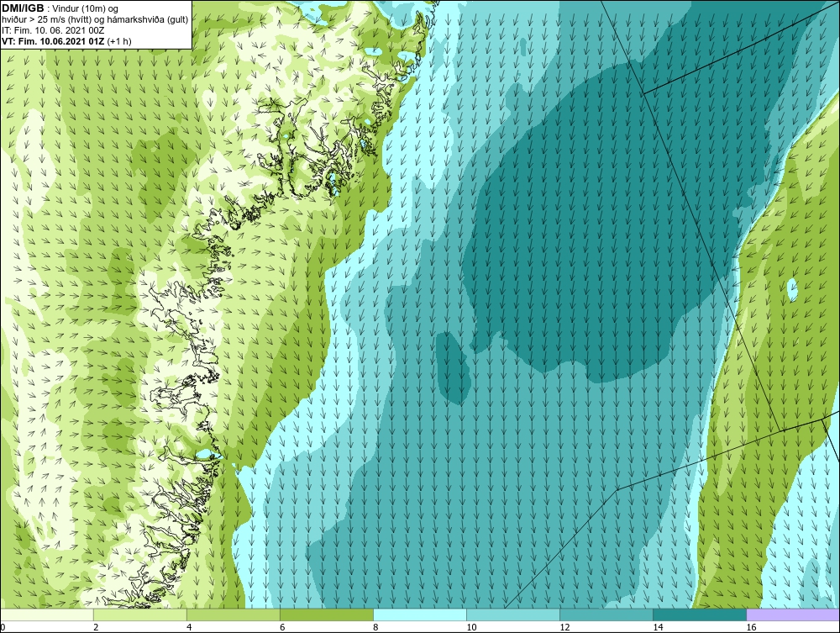Click the purple legend swatch above 16 m/s
Viewport: 840px width, 633px height.
click(793, 615)
